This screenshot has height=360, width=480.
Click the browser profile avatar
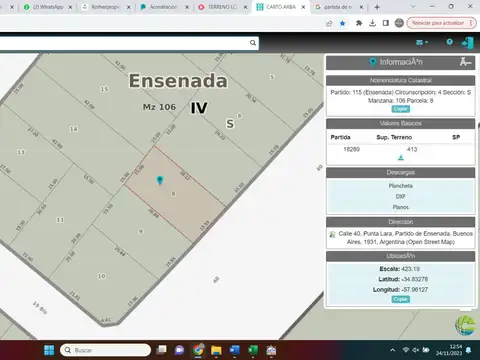tap(399, 23)
